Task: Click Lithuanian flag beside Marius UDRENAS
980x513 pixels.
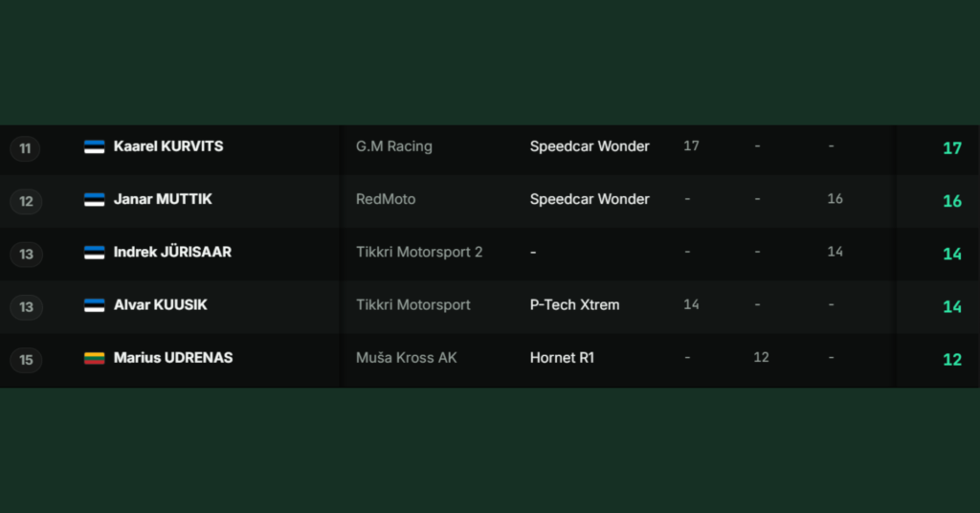Action: click(x=95, y=358)
